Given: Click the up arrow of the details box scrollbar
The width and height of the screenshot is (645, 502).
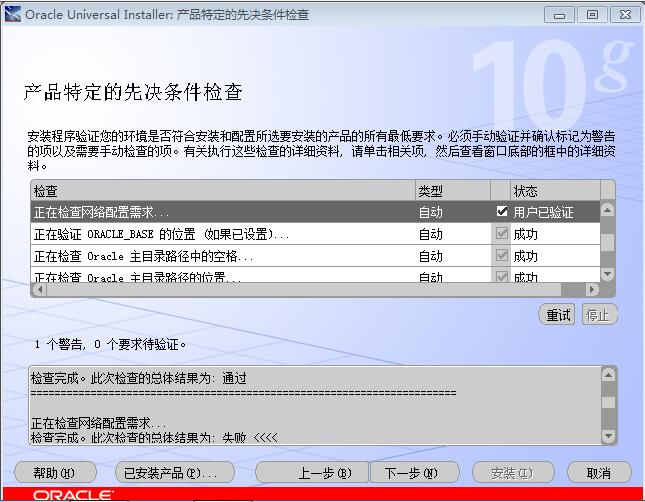Looking at the screenshot, I should (x=608, y=375).
